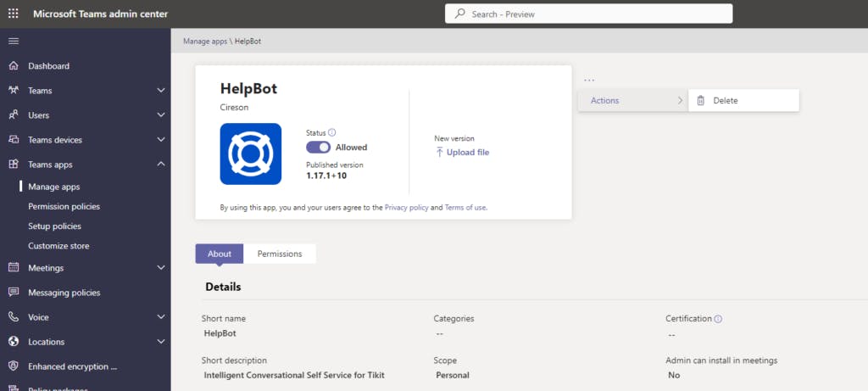Click the Locations globe icon
This screenshot has width=868, height=391.
[14, 342]
